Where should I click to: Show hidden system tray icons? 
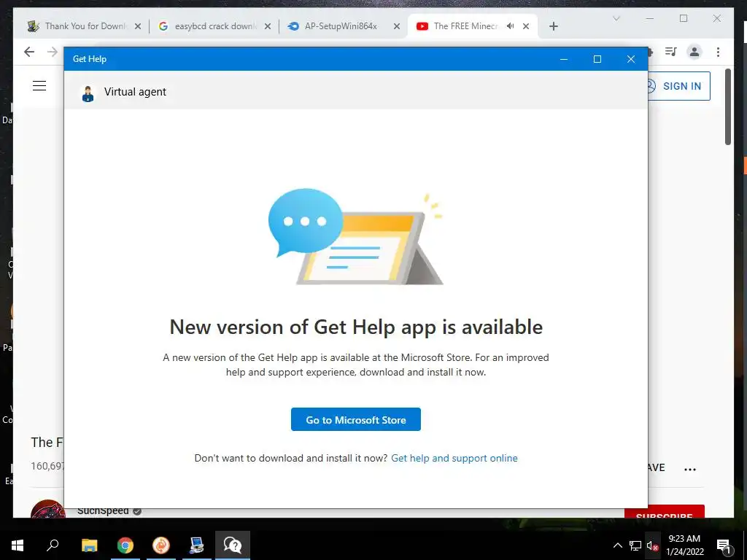[x=617, y=545]
